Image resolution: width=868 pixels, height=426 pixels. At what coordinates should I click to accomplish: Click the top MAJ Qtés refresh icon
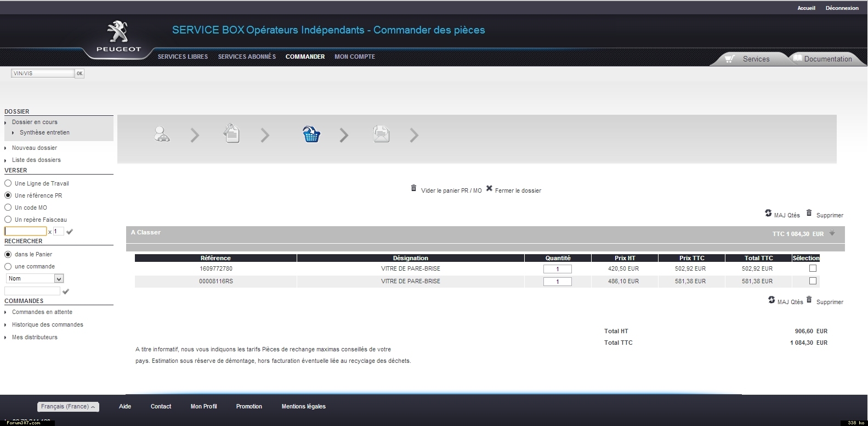pyautogui.click(x=768, y=214)
